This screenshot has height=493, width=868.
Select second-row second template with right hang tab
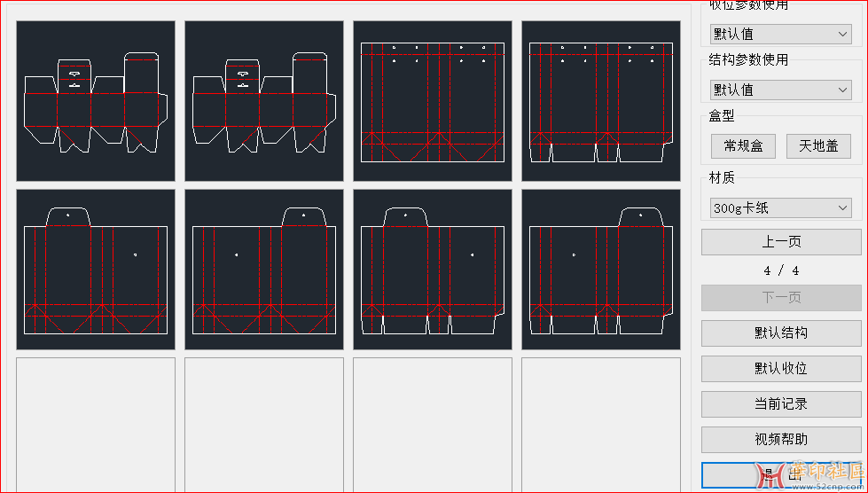click(264, 270)
